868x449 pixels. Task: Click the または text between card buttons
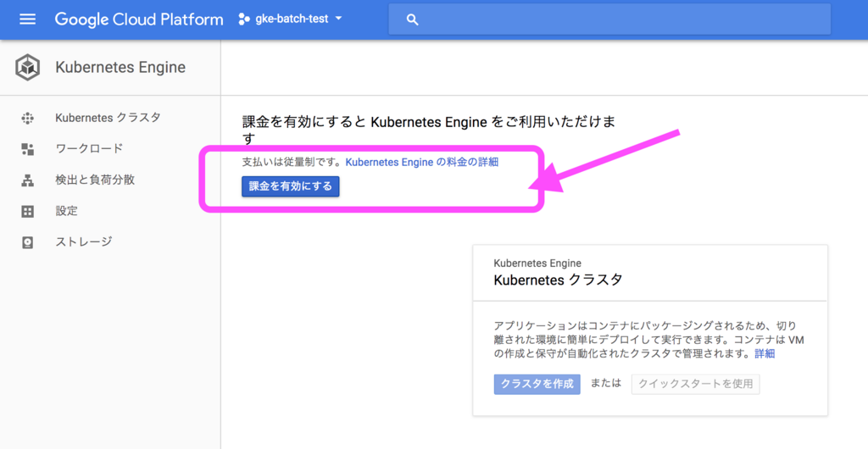tap(606, 383)
